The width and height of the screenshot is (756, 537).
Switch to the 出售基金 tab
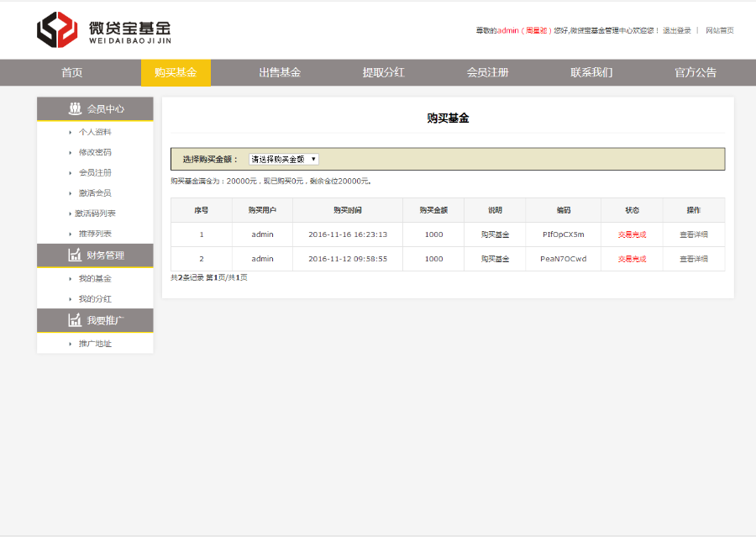279,73
